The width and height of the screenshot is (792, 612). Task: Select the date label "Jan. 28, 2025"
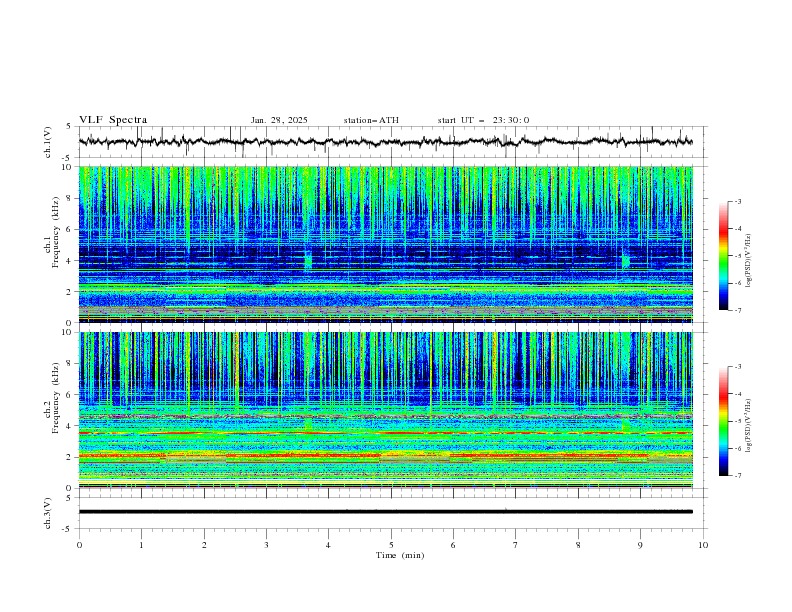(x=279, y=120)
